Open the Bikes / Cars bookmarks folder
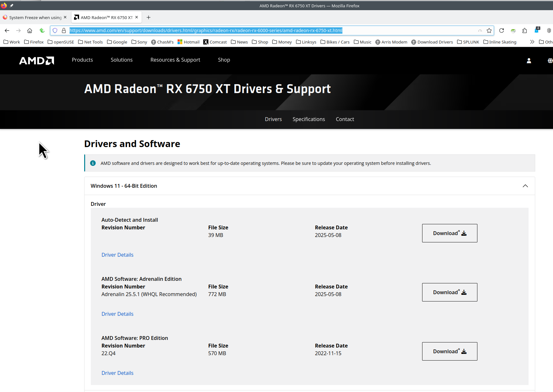553x392 pixels. [x=335, y=42]
